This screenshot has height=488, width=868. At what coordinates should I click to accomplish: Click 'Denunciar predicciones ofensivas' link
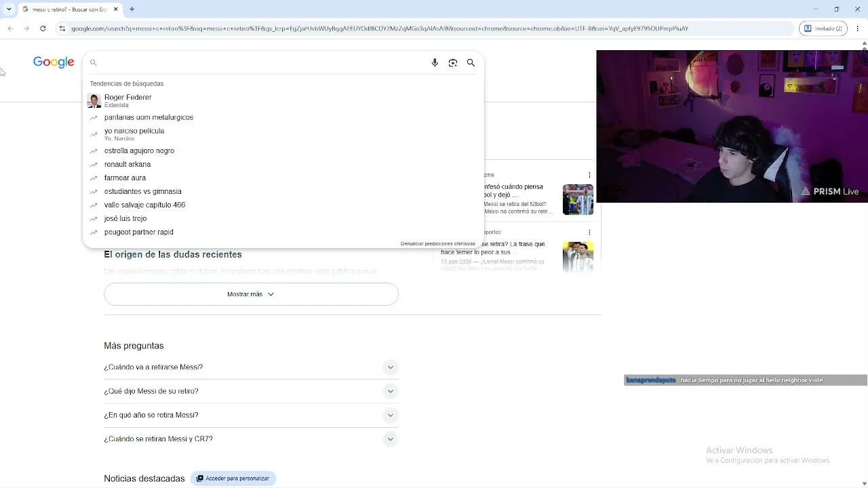click(438, 244)
